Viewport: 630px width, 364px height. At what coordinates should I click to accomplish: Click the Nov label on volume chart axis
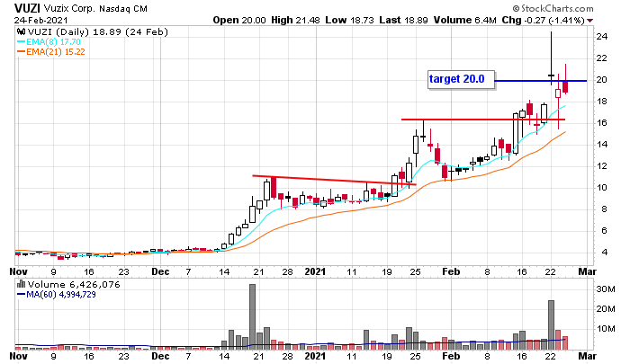19,356
